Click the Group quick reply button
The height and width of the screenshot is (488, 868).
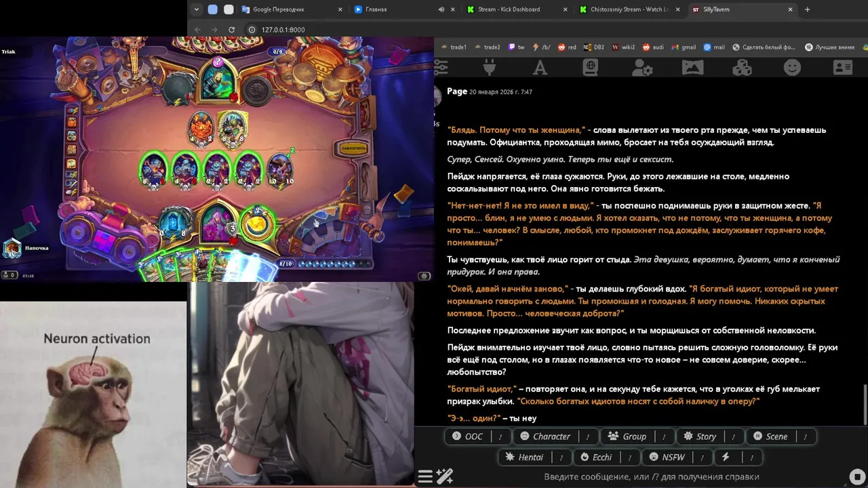(x=628, y=436)
